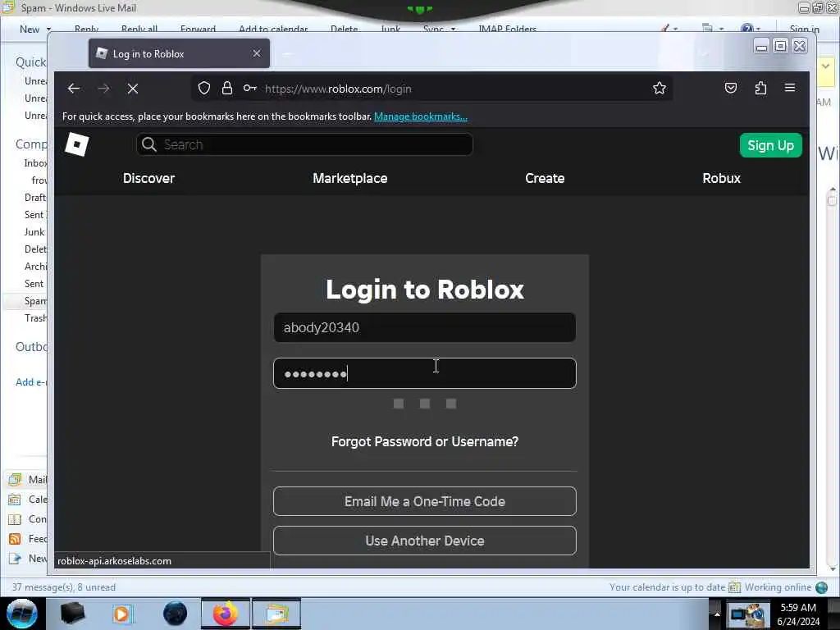Open Newsgroups icon in Live Mail
This screenshot has width=840, height=630.
15,559
